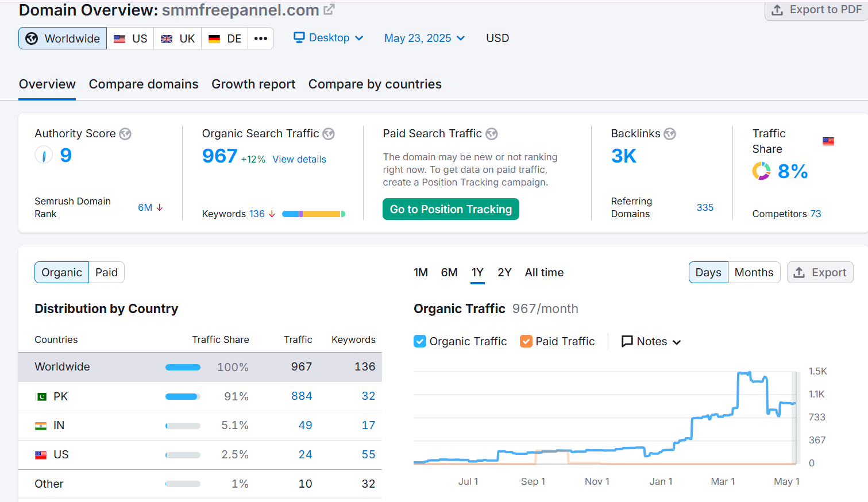
Task: Click the US flag in country table
Action: (x=41, y=455)
